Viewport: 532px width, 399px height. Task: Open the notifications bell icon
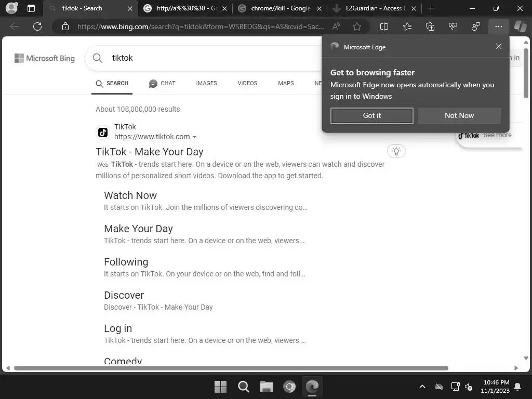[x=518, y=387]
